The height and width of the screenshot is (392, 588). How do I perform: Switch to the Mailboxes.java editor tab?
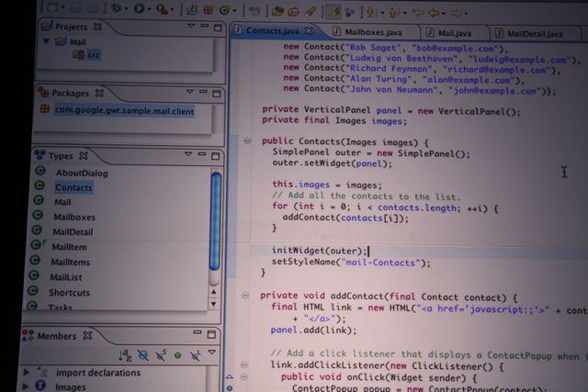(x=378, y=33)
